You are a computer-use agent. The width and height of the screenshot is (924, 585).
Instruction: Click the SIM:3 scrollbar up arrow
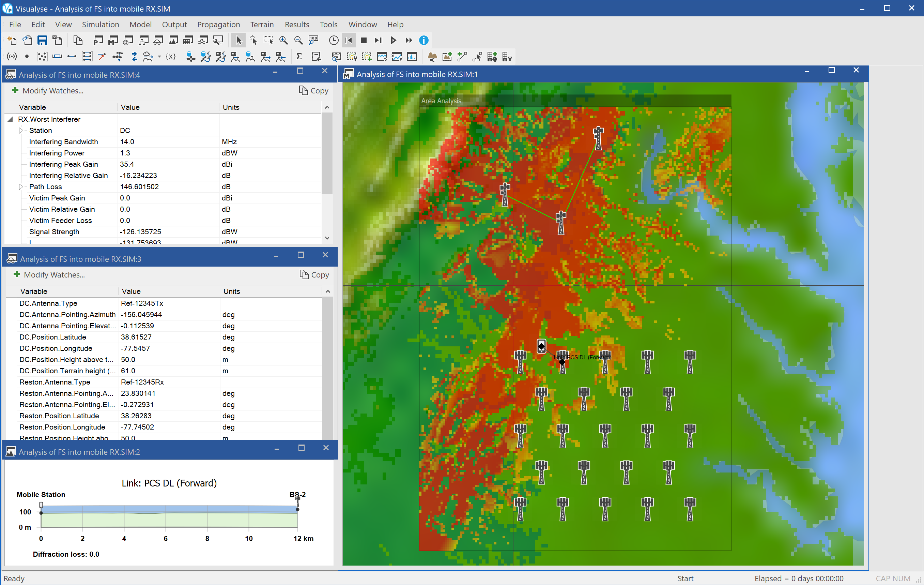pyautogui.click(x=328, y=292)
